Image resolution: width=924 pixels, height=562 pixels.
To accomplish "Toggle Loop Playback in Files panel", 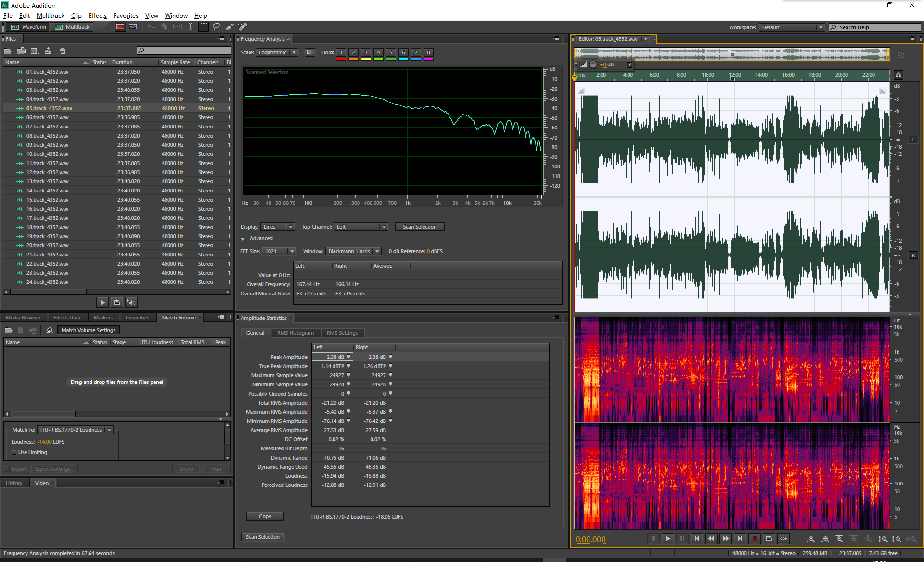I will 116,302.
